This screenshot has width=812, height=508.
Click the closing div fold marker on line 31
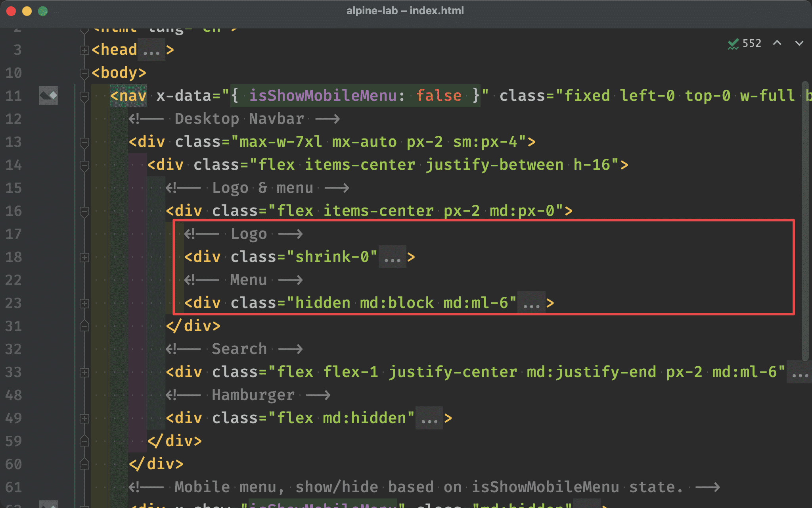click(x=84, y=326)
